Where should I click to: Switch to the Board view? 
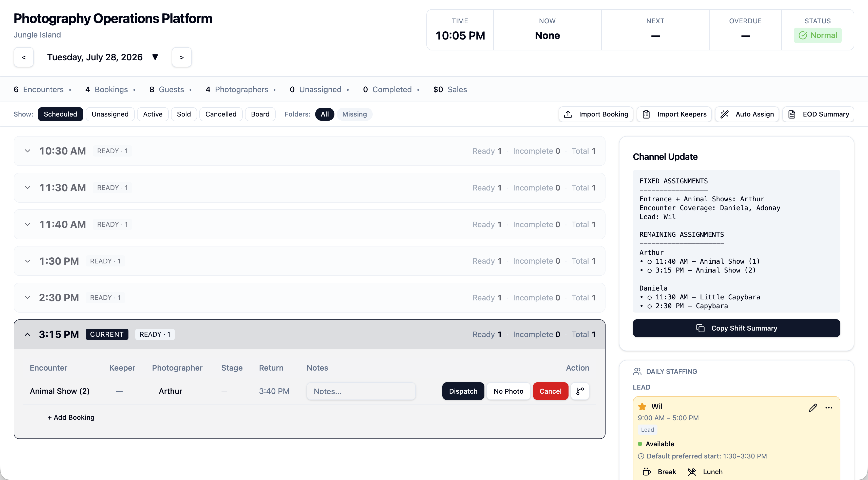pos(260,114)
